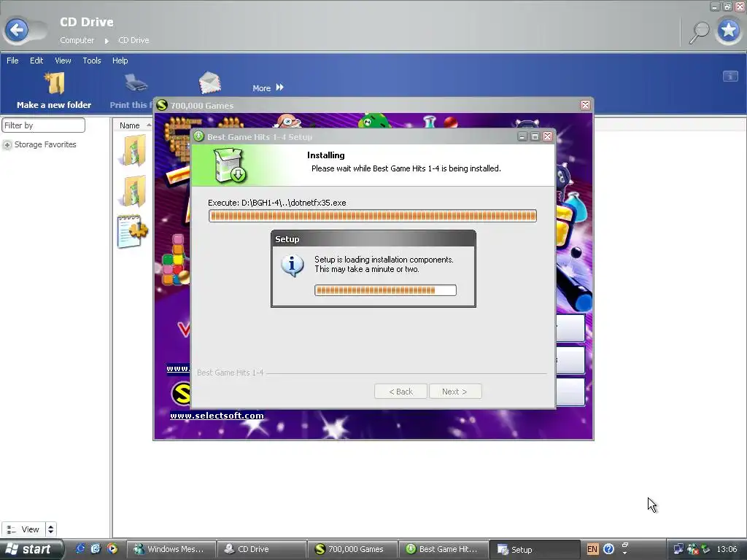This screenshot has height=560, width=747.
Task: Open the favorites star button
Action: point(729,31)
